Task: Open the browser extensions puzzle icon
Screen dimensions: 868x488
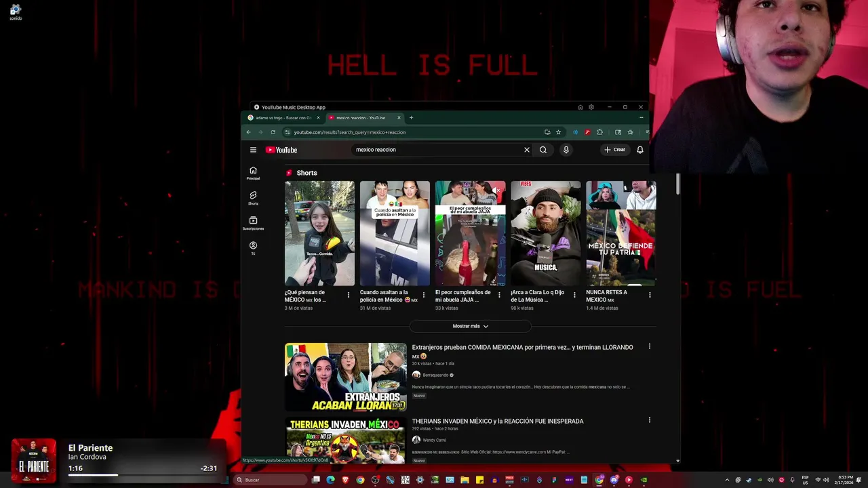Action: [599, 132]
